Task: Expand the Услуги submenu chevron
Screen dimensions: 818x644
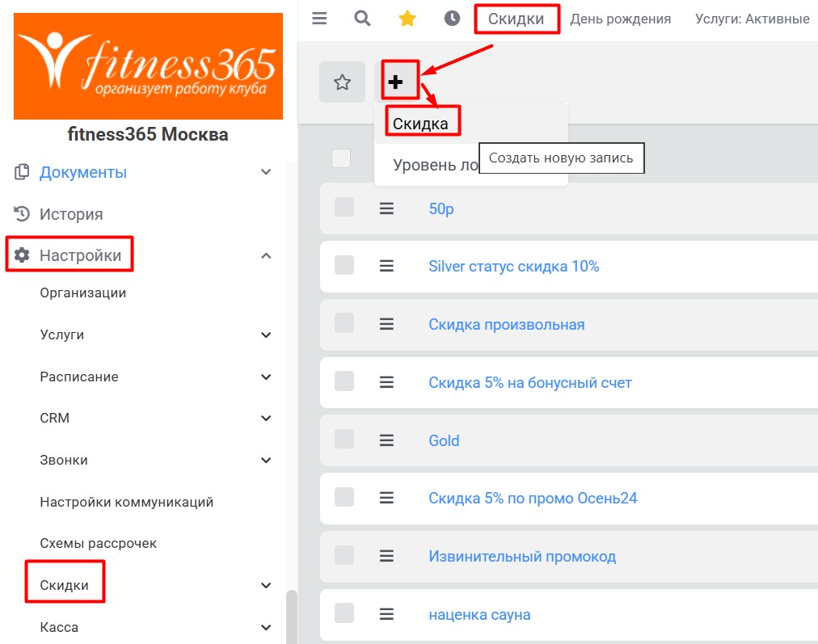Action: 266,335
